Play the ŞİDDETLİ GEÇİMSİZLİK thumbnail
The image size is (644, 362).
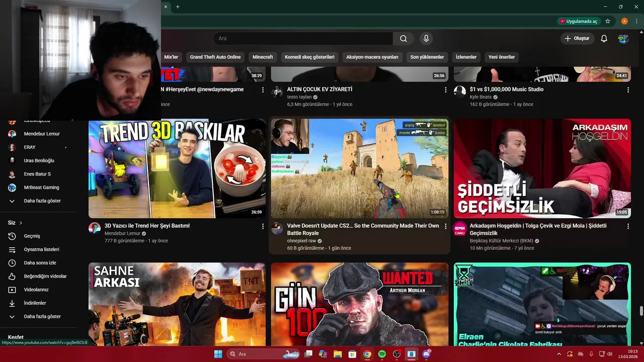542,168
